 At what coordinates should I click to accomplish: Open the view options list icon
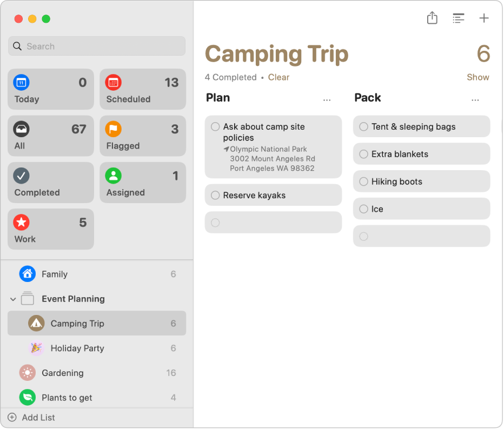tap(458, 18)
